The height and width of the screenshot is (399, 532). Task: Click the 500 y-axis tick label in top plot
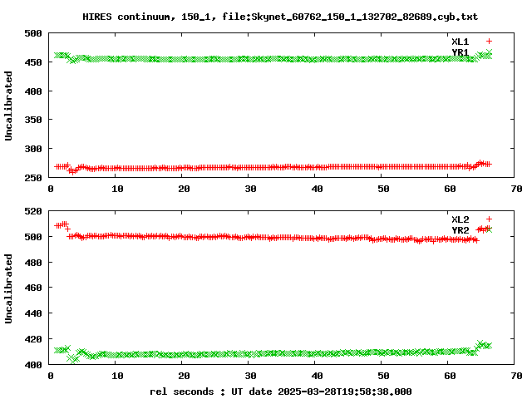(x=33, y=33)
